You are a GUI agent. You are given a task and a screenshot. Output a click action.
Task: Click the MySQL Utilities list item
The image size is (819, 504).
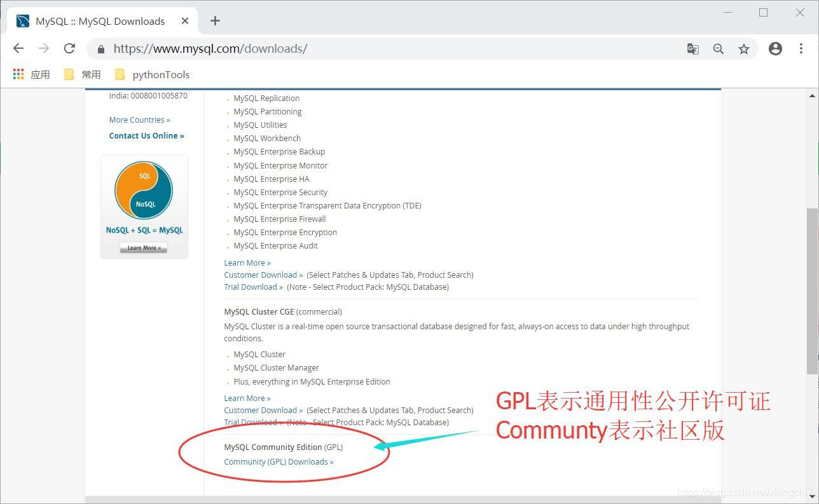(x=260, y=125)
